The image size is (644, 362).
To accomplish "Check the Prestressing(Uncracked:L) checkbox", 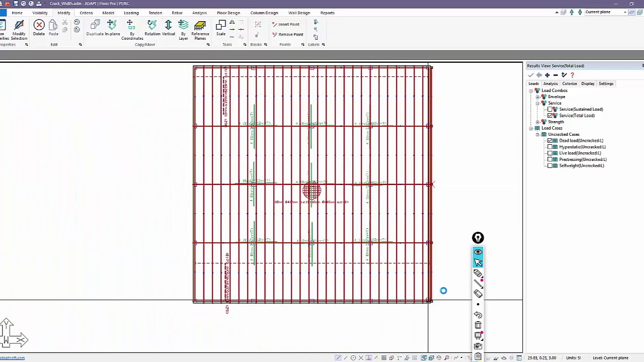I will pos(550,159).
